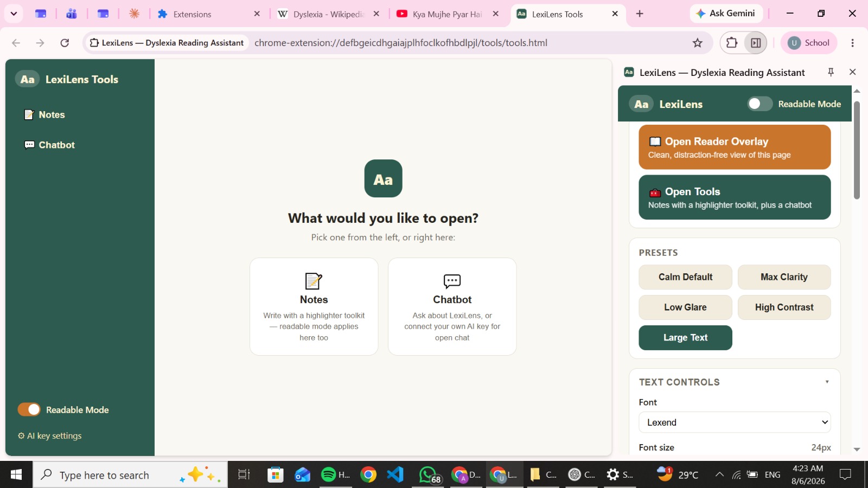Open Microsoft Store from the taskbar
Screen dimensions: 868x488
tap(276, 475)
